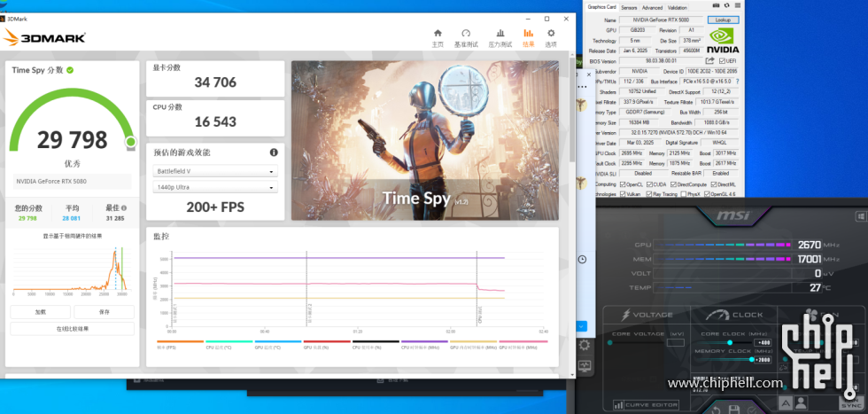The image size is (868, 414).
Task: Toggle OpenGL 4.6 checkbox in GPU-Z
Action: tap(707, 194)
